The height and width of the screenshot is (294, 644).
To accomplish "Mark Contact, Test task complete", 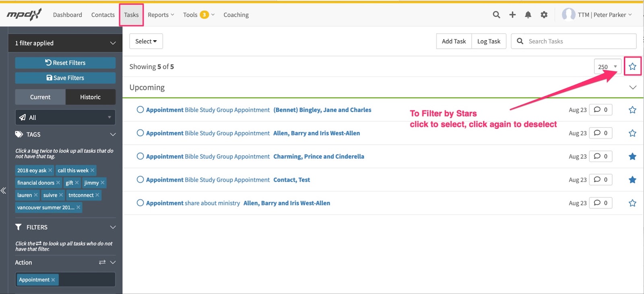I will [140, 180].
